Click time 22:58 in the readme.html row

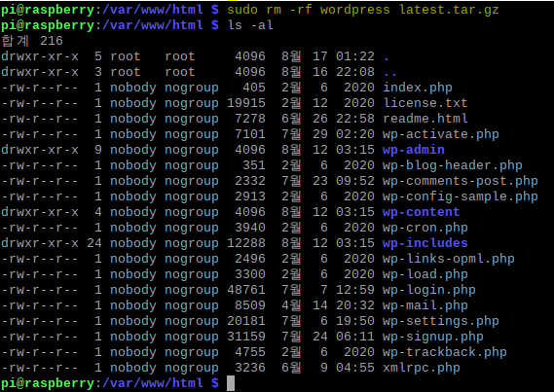click(x=355, y=119)
